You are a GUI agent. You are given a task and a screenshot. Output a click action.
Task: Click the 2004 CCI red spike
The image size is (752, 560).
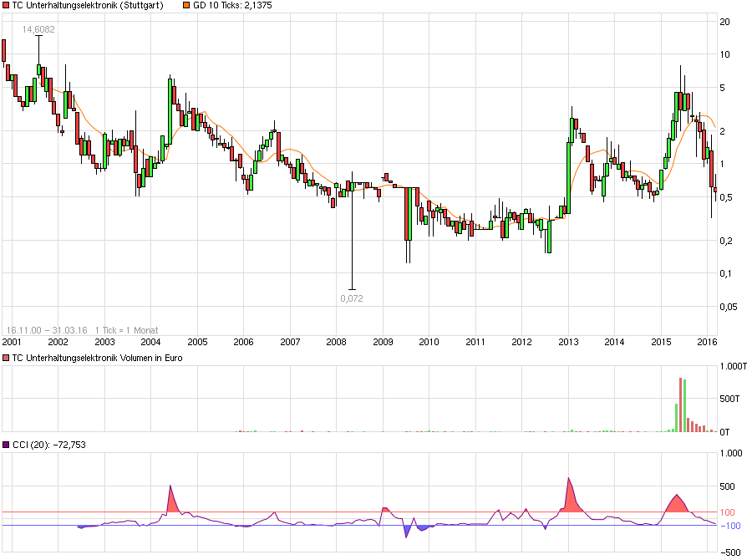pos(172,501)
